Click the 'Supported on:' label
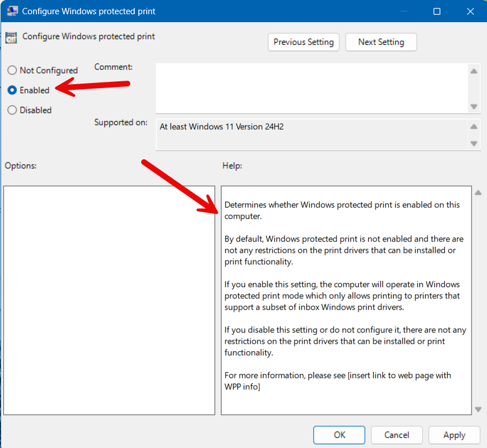 click(121, 122)
